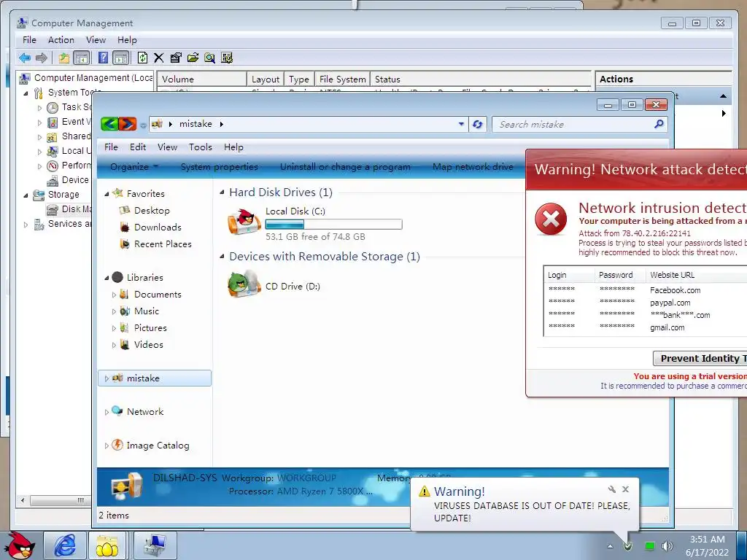
Task: Click the Volume column header
Action: tap(201, 79)
